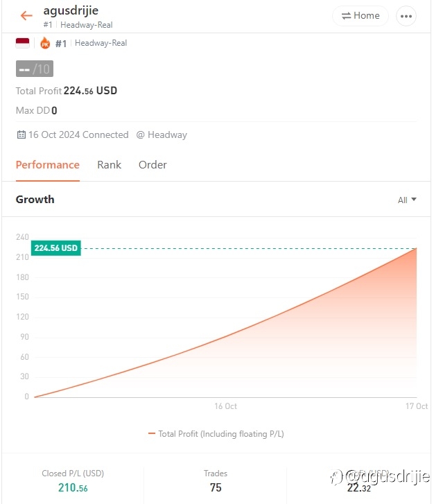Click the calendar icon beside connection date
Viewport: 434px width, 504px height.
[21, 134]
